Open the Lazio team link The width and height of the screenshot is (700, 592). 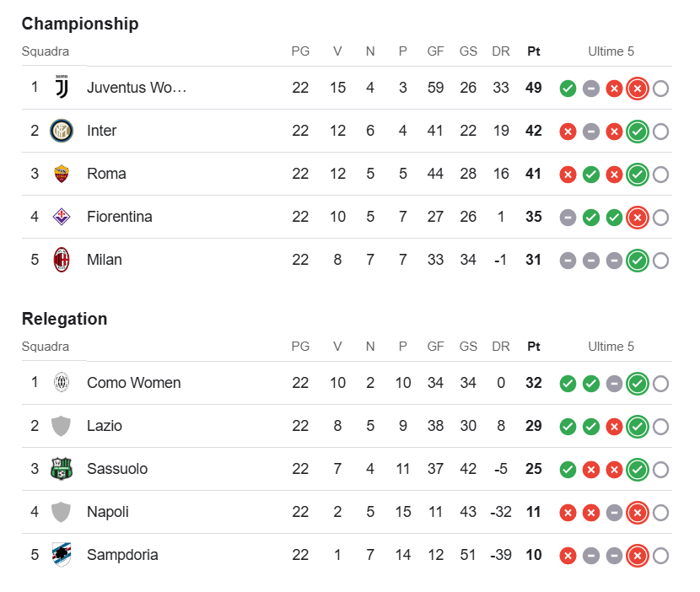105,426
